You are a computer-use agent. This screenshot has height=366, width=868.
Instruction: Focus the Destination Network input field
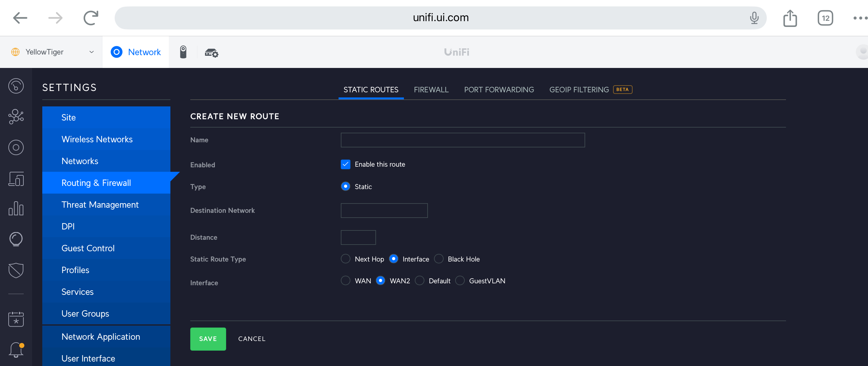[x=384, y=211]
